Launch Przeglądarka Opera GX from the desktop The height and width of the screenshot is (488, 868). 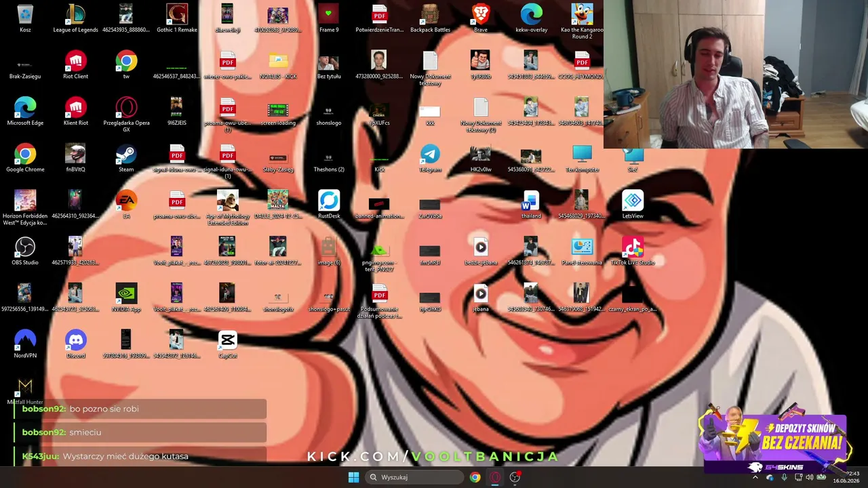[126, 115]
